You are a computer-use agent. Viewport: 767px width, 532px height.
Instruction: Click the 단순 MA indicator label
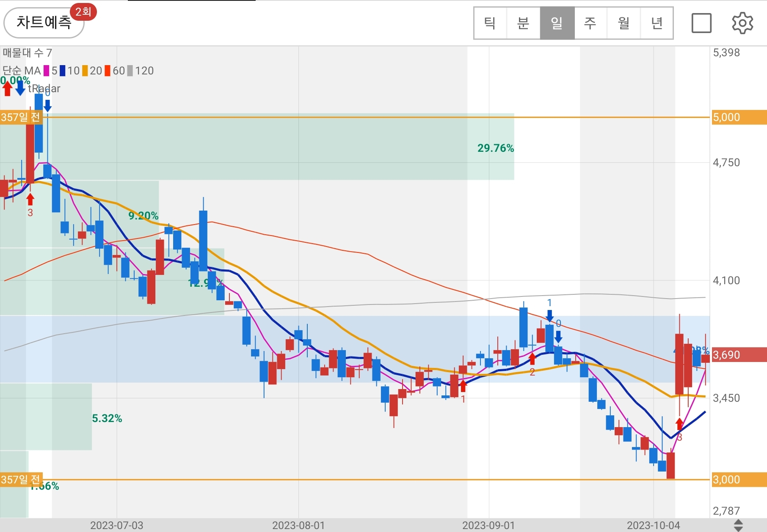click(22, 71)
